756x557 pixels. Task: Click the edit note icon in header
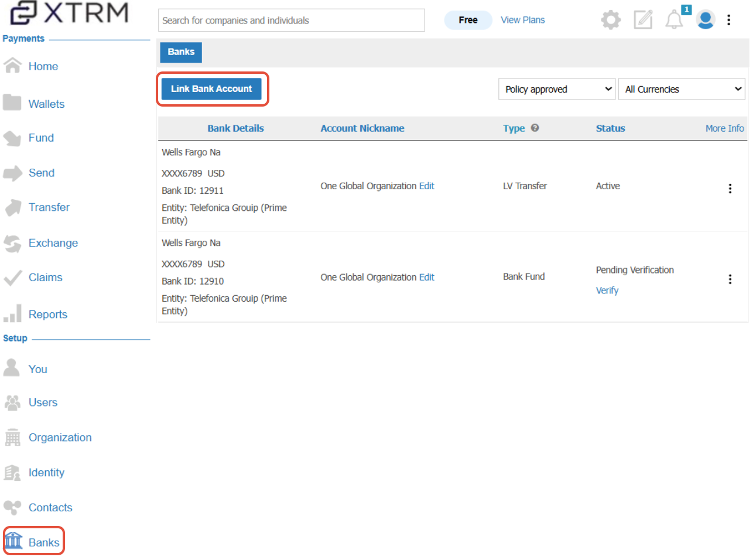tap(643, 20)
